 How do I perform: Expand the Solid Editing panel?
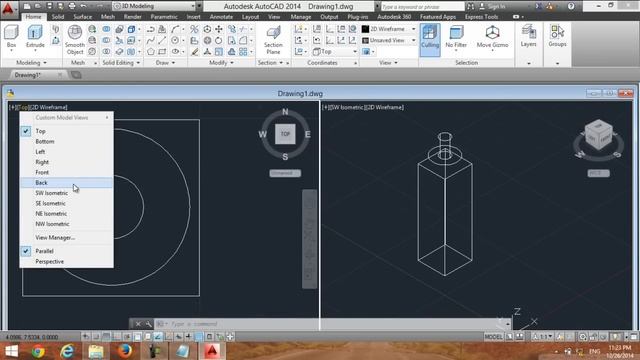121,63
